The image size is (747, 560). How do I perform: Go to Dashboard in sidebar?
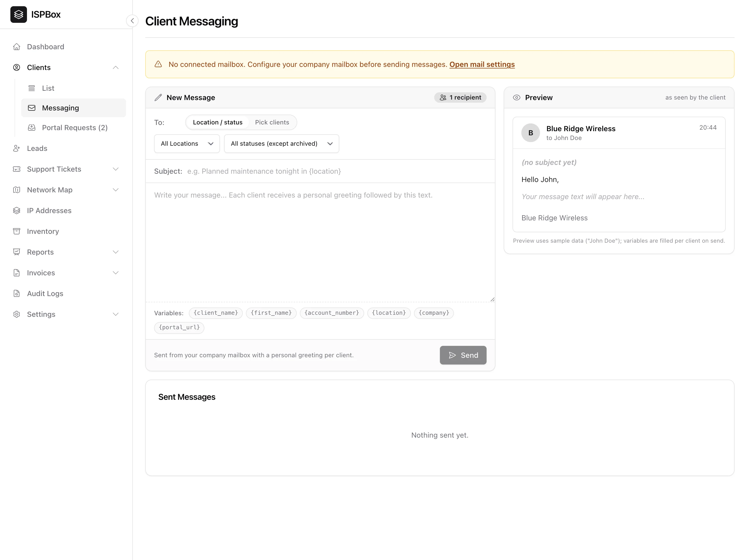coord(66,47)
